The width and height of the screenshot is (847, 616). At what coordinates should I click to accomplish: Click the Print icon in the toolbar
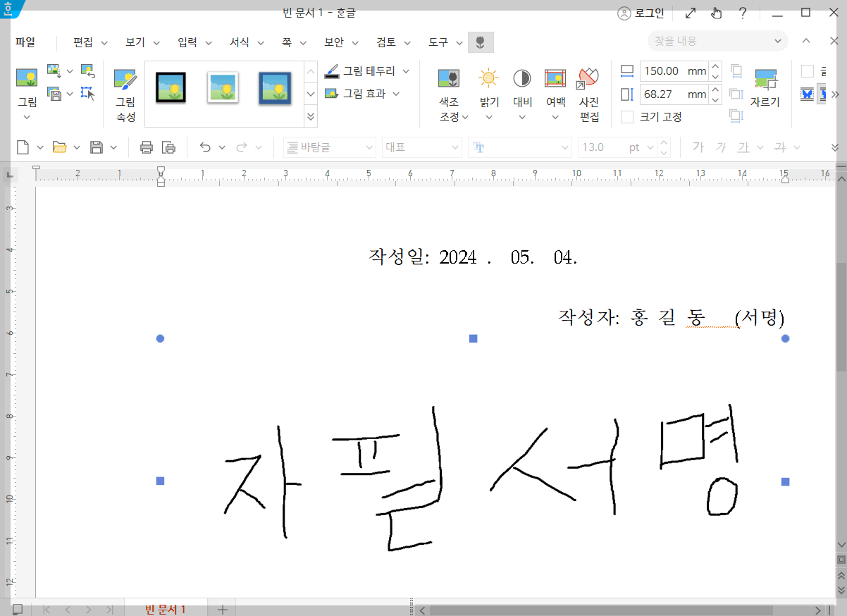[x=148, y=147]
